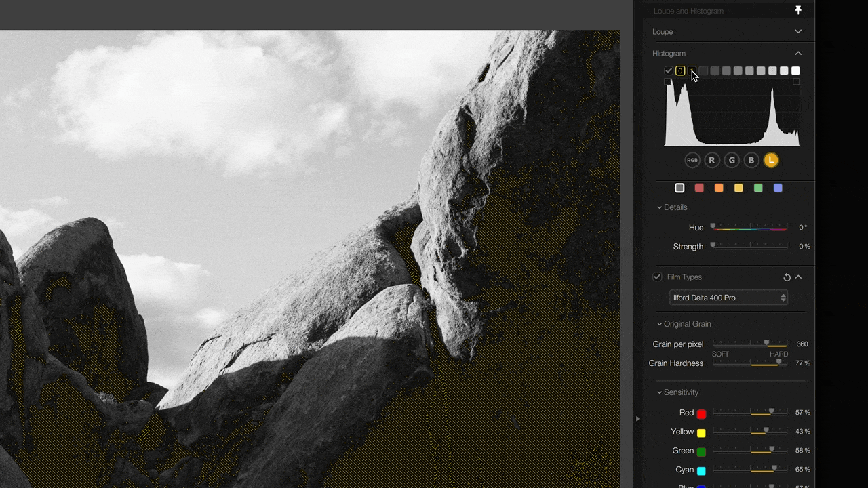
Task: Click the Hue slider handle in the Details section
Action: pos(713,227)
